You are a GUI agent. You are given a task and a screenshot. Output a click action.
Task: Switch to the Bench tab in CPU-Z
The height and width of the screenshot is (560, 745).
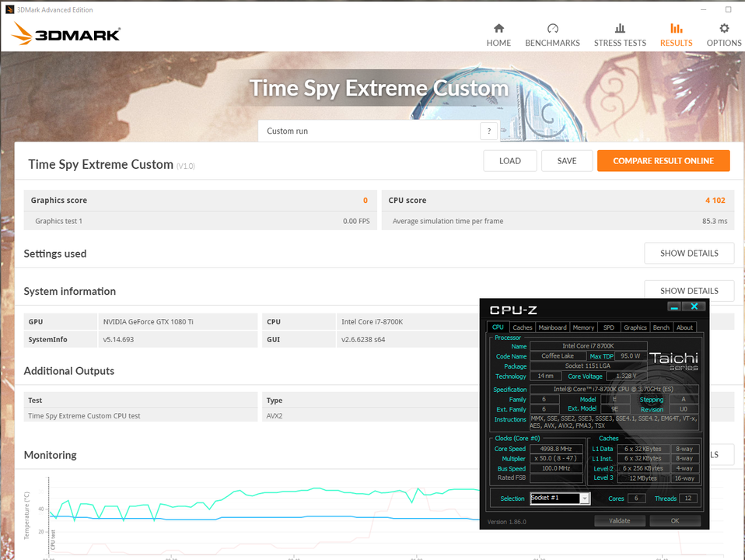pos(661,327)
